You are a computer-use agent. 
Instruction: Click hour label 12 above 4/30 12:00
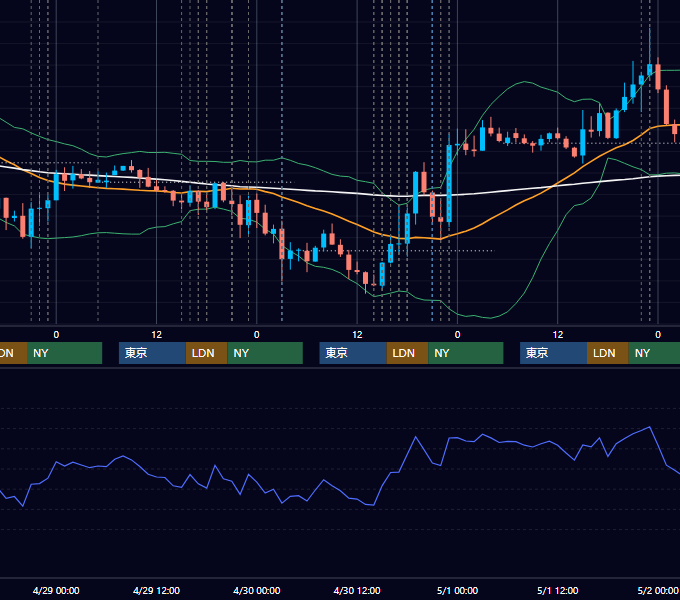pyautogui.click(x=357, y=335)
